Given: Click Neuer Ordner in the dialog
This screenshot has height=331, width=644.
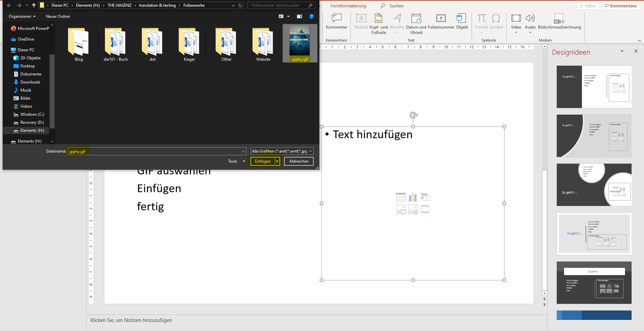Looking at the screenshot, I should point(58,16).
